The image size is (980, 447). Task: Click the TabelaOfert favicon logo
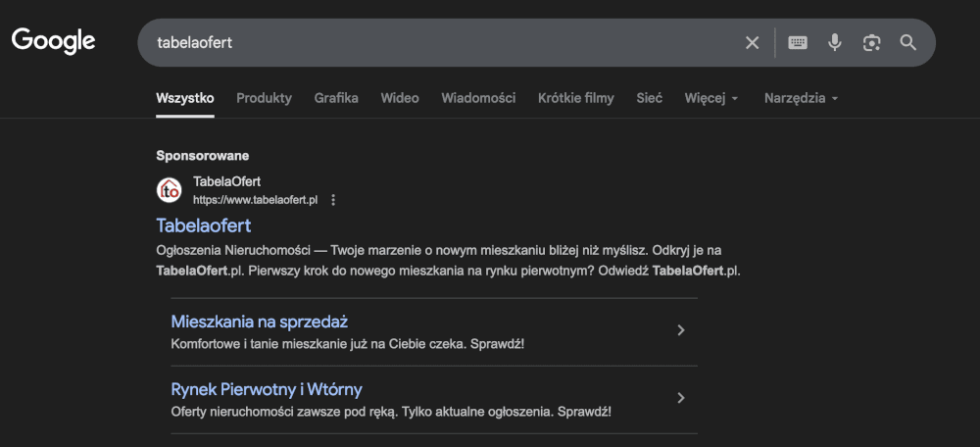(171, 190)
